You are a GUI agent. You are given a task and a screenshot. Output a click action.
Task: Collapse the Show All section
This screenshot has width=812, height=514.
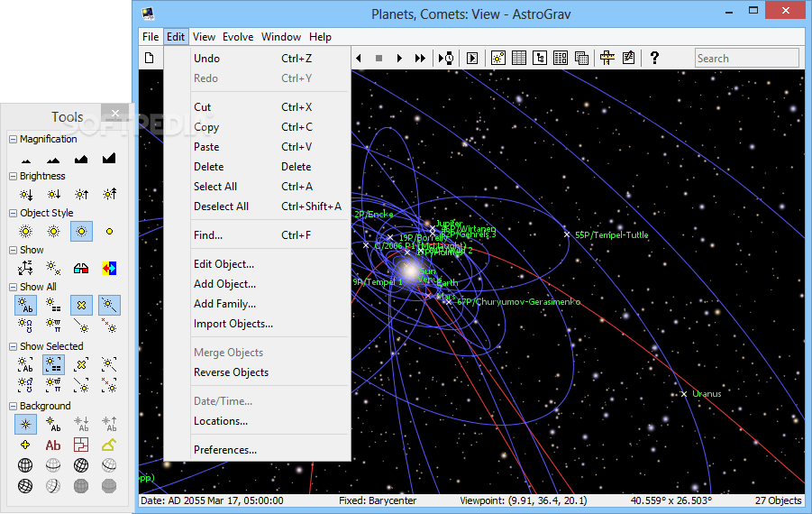coord(13,287)
